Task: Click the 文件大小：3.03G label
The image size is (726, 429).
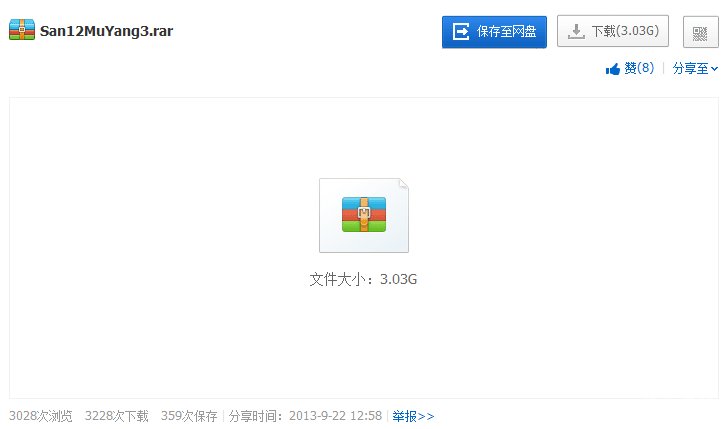Action: (363, 279)
